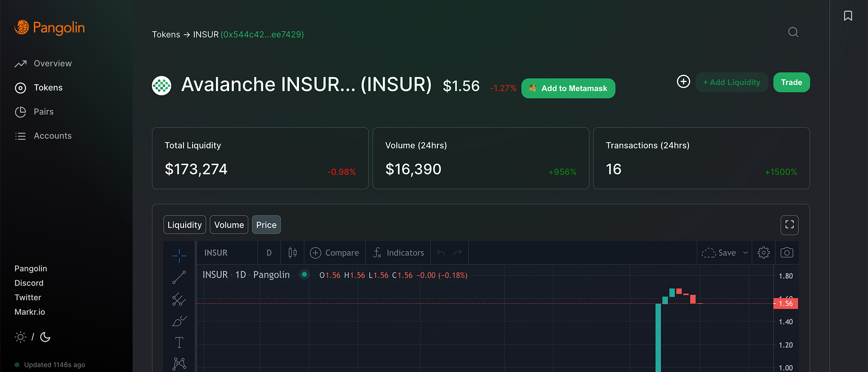Click the Tokens breadcrumb link
868x372 pixels.
tap(166, 34)
